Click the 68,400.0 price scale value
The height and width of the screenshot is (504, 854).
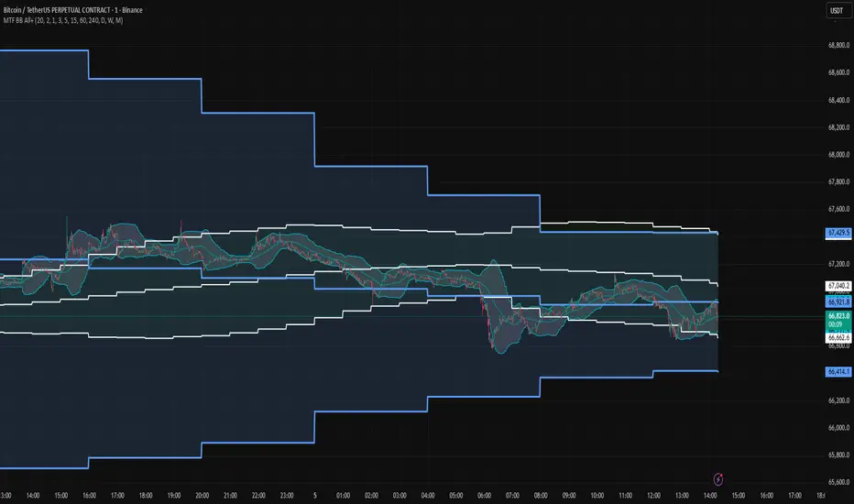click(838, 100)
